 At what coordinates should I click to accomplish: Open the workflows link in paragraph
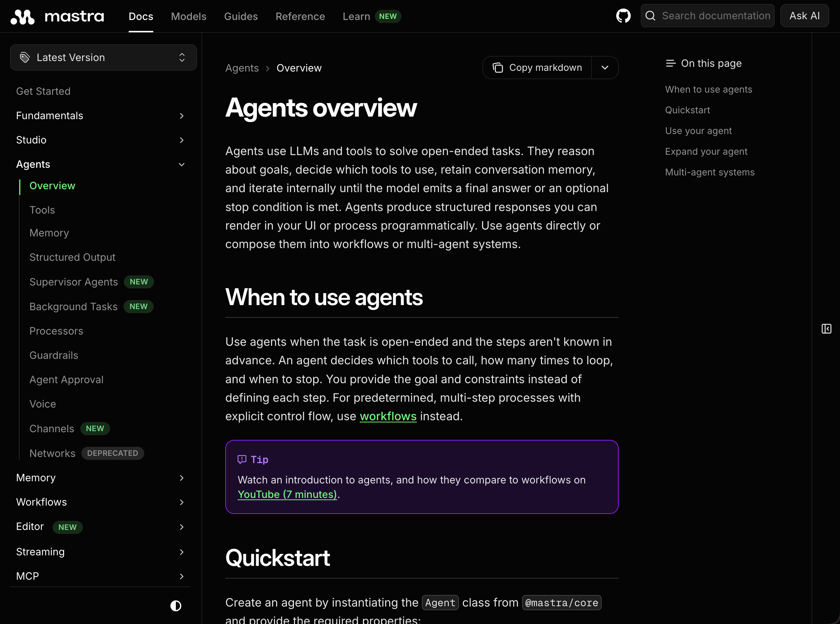[388, 416]
